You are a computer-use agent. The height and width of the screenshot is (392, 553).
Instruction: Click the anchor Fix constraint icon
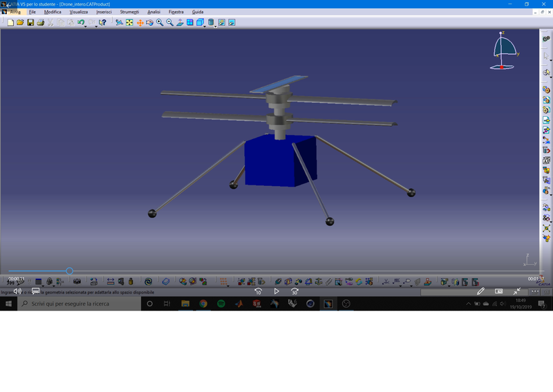click(x=319, y=281)
